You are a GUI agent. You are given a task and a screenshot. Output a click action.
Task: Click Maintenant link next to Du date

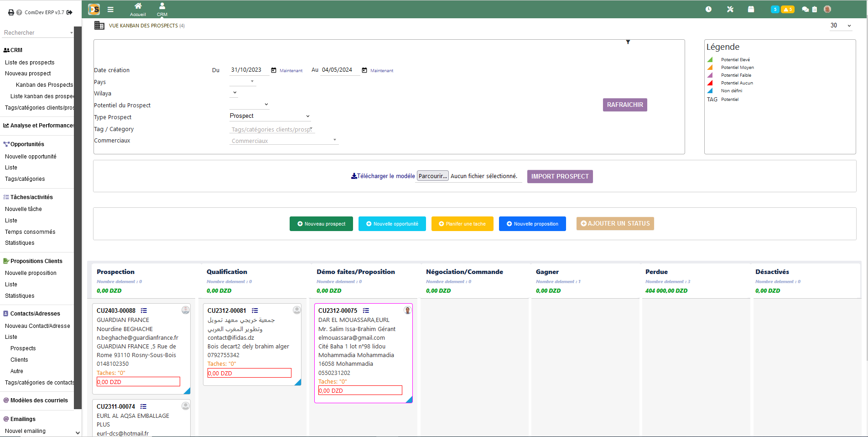(x=291, y=71)
